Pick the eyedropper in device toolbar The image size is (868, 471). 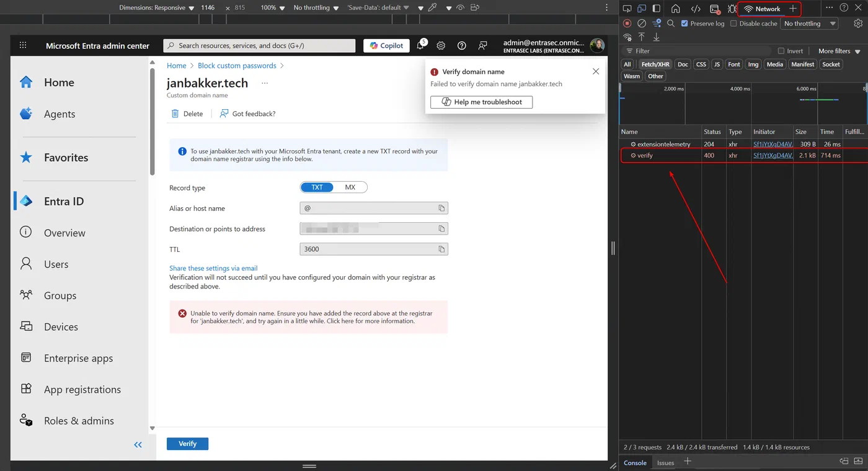pos(432,7)
